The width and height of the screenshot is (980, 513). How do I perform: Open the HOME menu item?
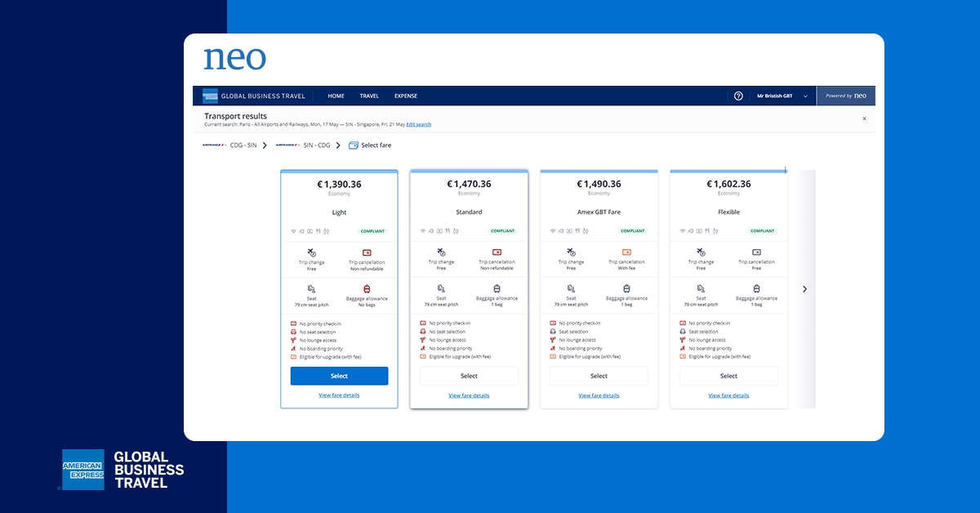(336, 96)
